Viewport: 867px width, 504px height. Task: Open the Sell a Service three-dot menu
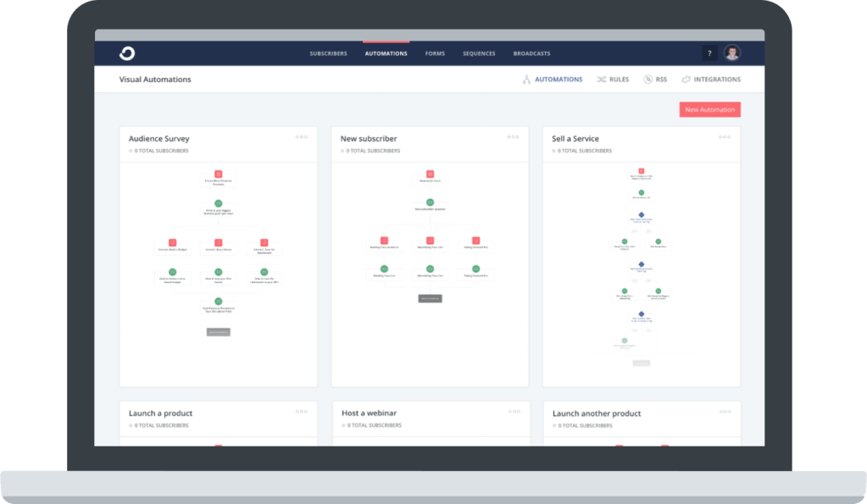pos(725,137)
